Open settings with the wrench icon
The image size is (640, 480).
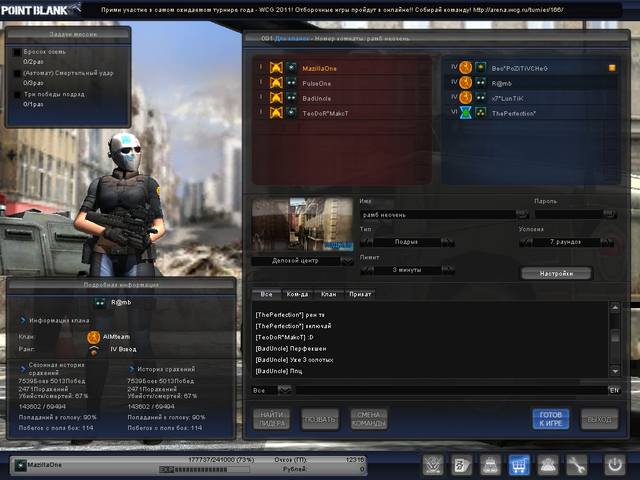(x=577, y=465)
